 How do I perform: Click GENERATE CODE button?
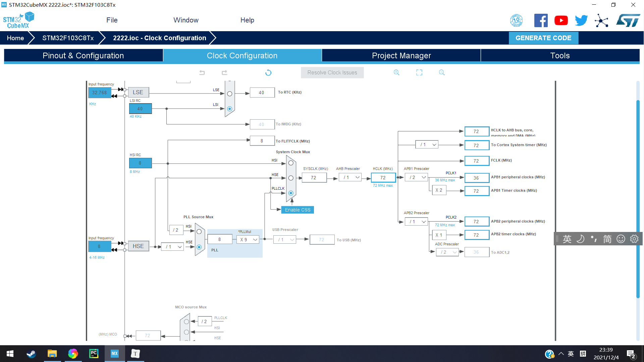tap(543, 38)
